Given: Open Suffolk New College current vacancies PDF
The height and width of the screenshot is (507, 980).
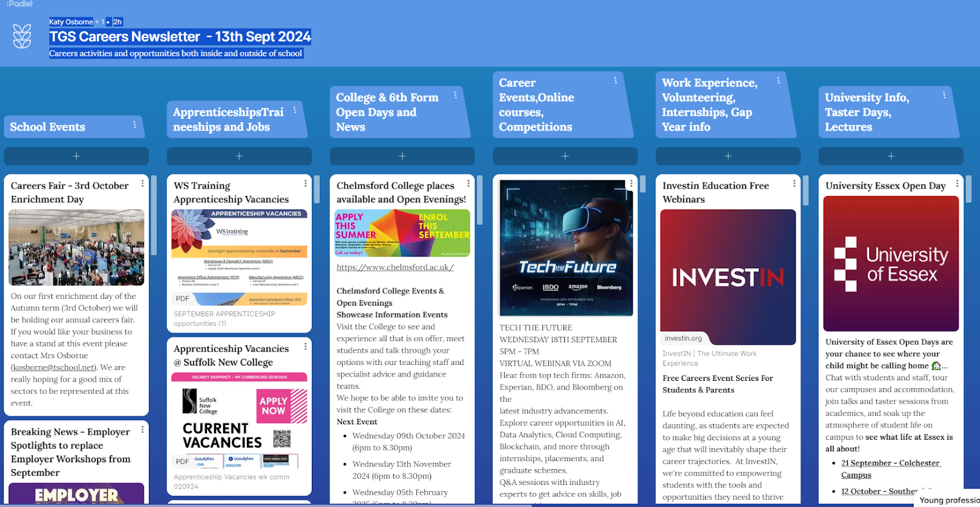Looking at the screenshot, I should point(239,421).
